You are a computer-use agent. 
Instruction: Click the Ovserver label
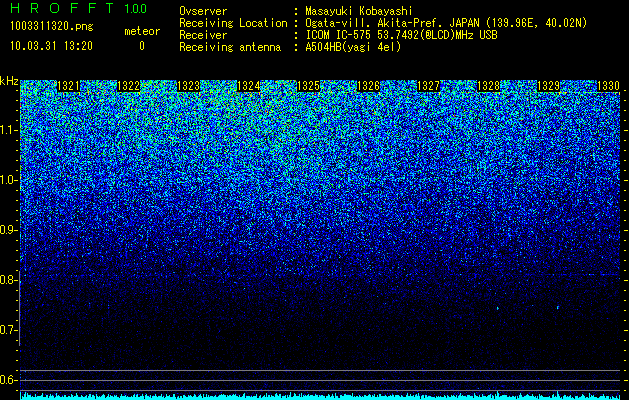[203, 12]
